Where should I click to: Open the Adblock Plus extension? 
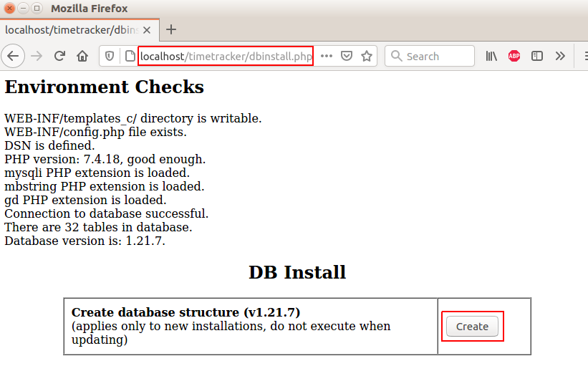pyautogui.click(x=514, y=56)
